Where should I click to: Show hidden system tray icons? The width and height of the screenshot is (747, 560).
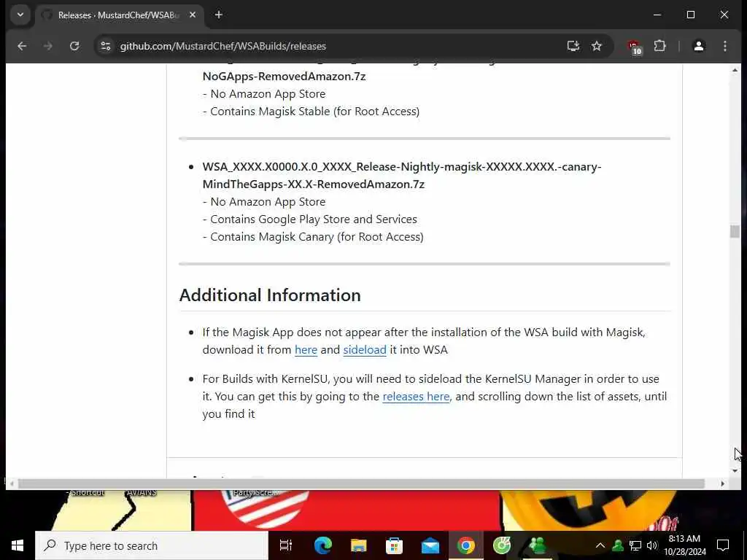[x=600, y=545]
